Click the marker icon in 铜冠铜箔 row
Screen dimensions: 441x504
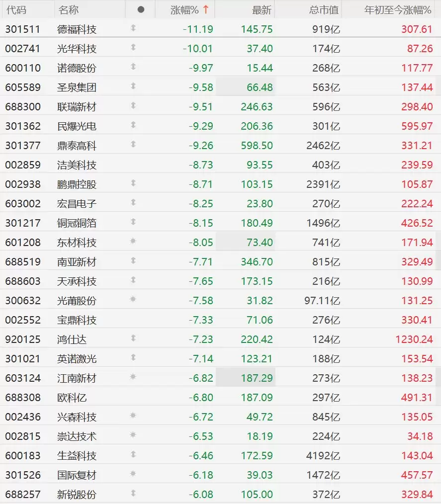[x=133, y=222]
